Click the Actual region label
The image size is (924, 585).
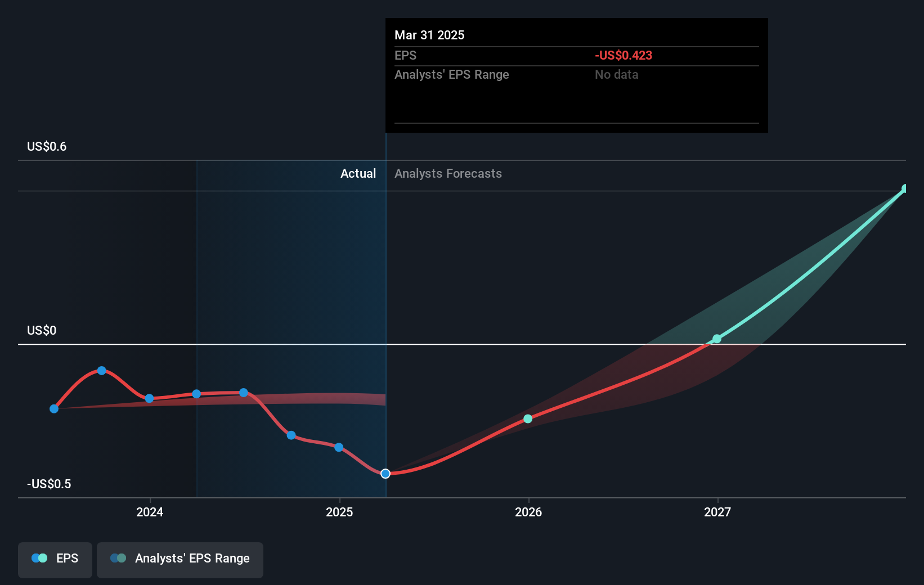[x=358, y=174]
